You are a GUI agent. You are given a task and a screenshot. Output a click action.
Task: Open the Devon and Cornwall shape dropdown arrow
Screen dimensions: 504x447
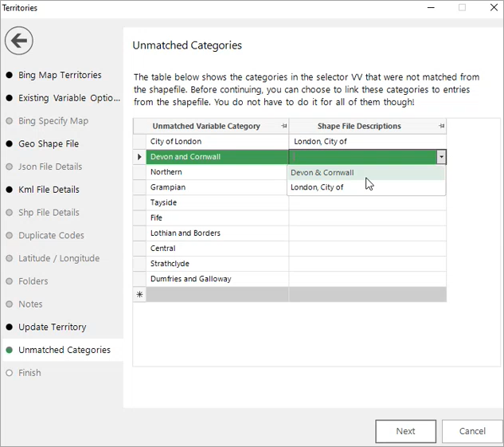(x=441, y=157)
